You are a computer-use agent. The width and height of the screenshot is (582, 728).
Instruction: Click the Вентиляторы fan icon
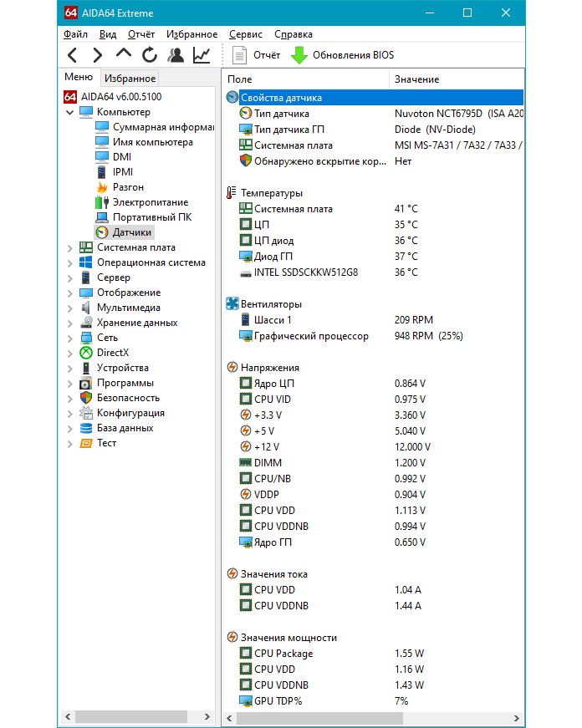(x=232, y=303)
